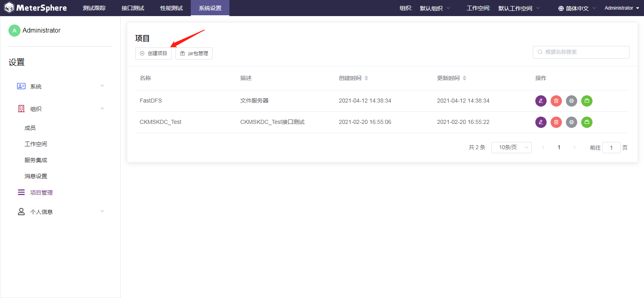Viewport: 644px width, 298px height.
Task: Select page 1 in pagination
Action: click(x=559, y=148)
